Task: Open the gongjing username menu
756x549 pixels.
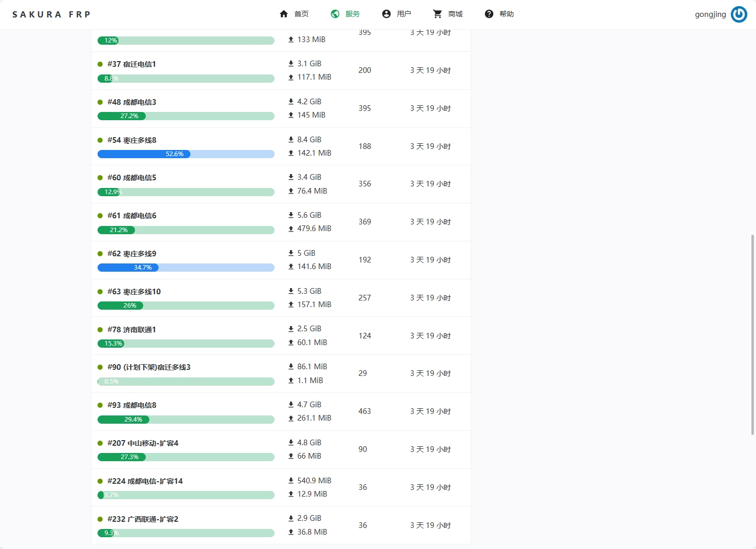Action: (x=710, y=14)
